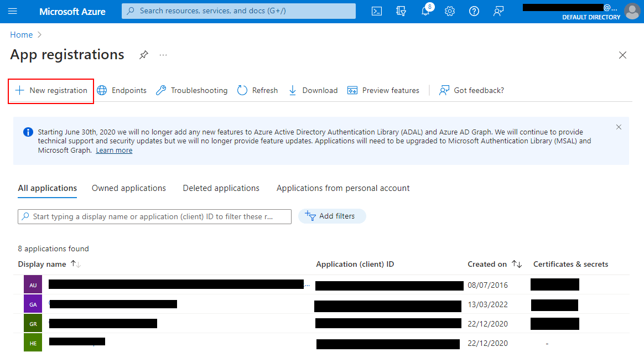Select the HE application icon

[33, 343]
